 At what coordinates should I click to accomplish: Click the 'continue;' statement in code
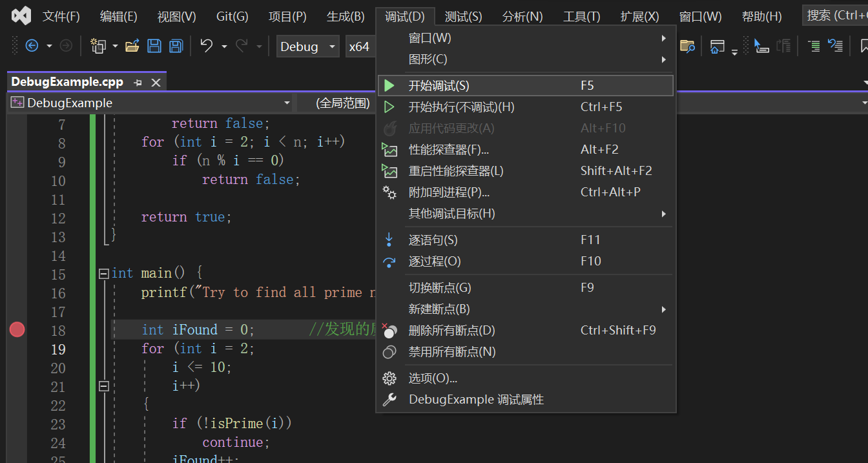(236, 442)
